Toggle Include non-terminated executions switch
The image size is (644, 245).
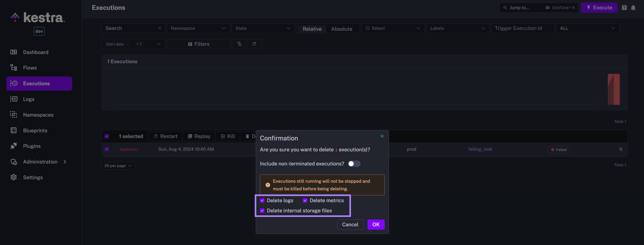point(354,164)
